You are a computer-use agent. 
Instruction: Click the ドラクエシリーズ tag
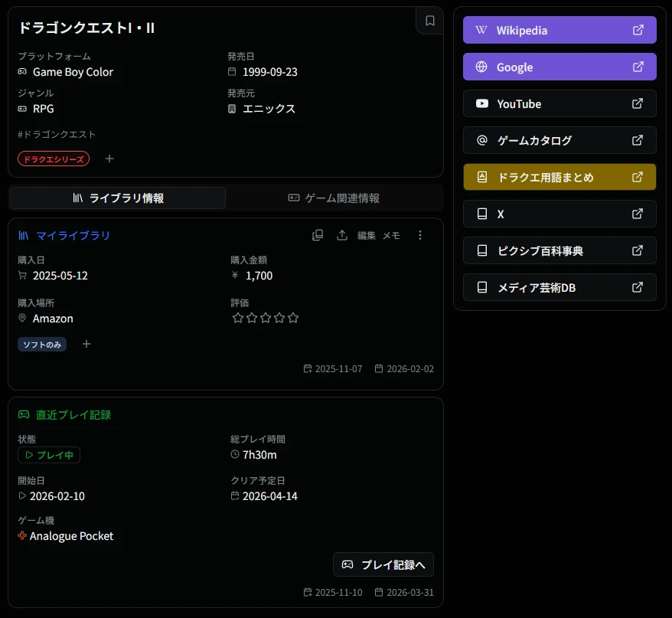[54, 159]
